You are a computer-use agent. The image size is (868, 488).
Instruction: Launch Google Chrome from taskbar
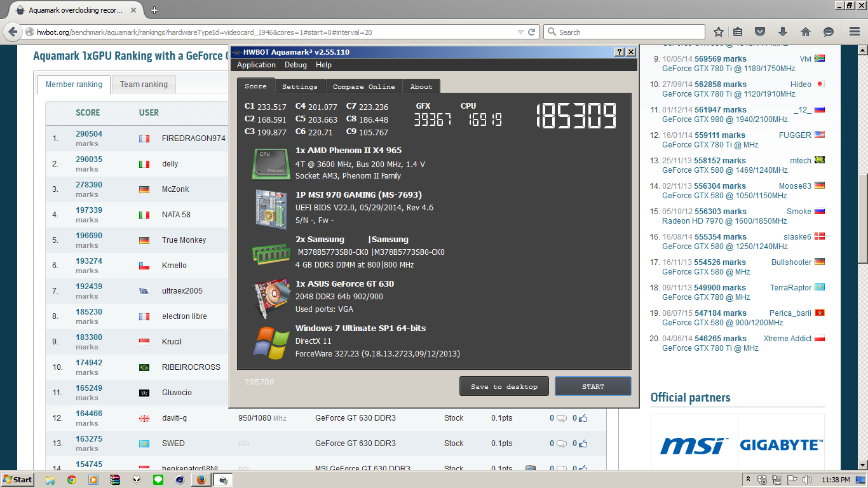click(72, 480)
